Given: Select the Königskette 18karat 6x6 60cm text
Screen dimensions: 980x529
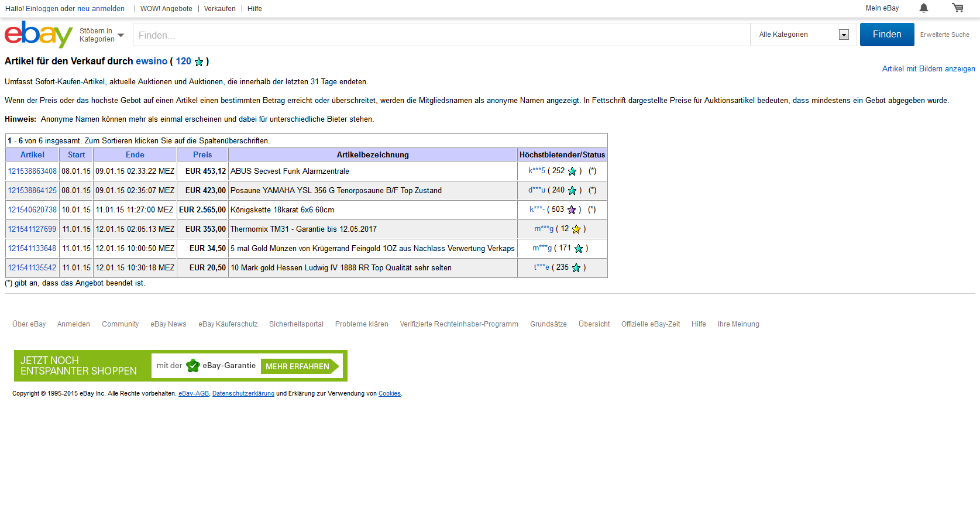Looking at the screenshot, I should coord(282,210).
